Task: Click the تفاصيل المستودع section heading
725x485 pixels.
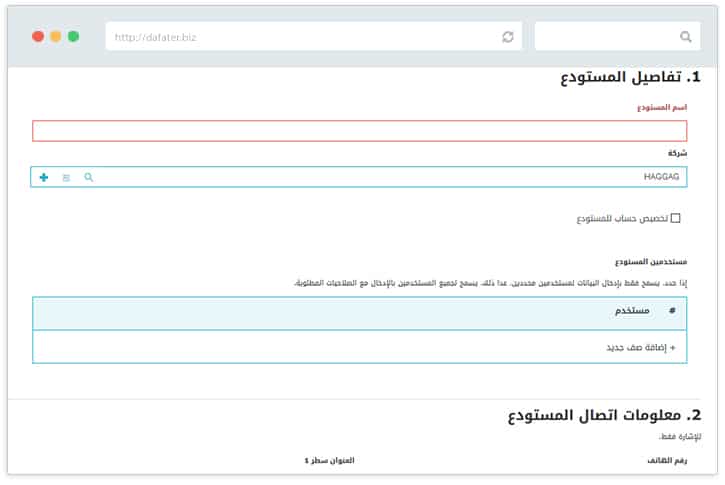Action: 630,78
